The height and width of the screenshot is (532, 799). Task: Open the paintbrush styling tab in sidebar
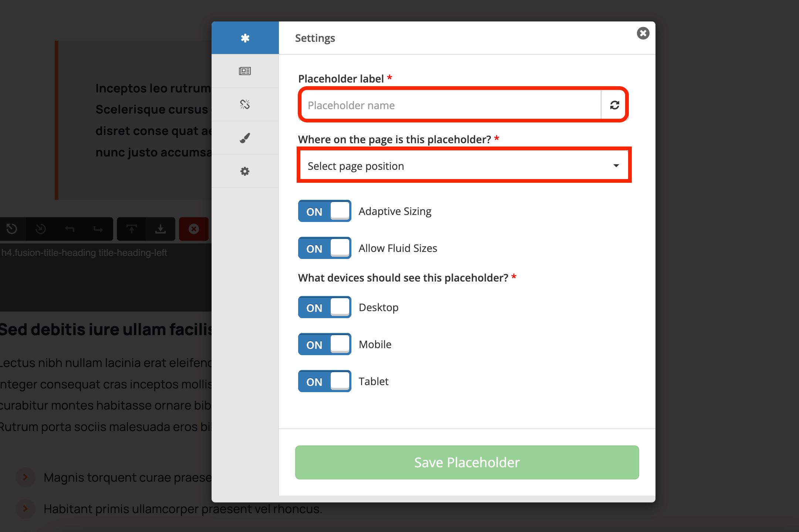point(245,138)
